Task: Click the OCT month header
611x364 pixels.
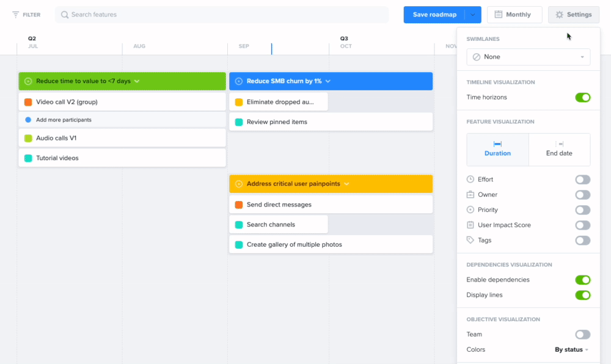Action: [346, 46]
